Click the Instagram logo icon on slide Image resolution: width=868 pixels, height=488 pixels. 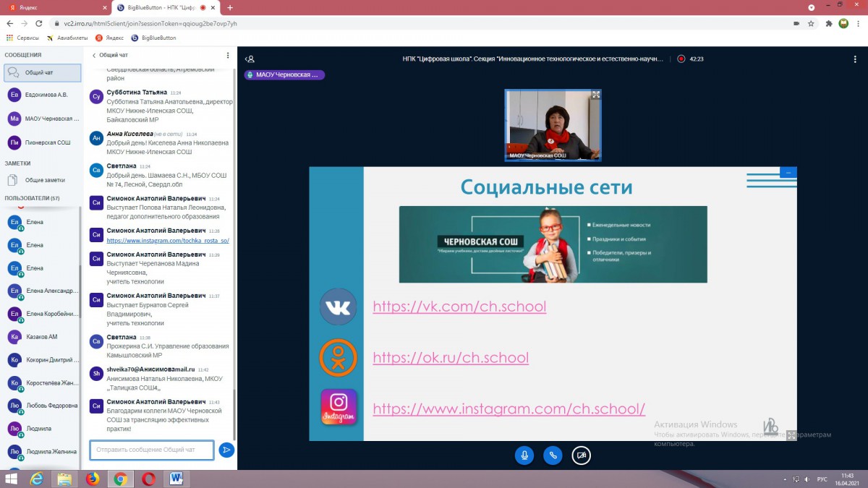pos(339,408)
